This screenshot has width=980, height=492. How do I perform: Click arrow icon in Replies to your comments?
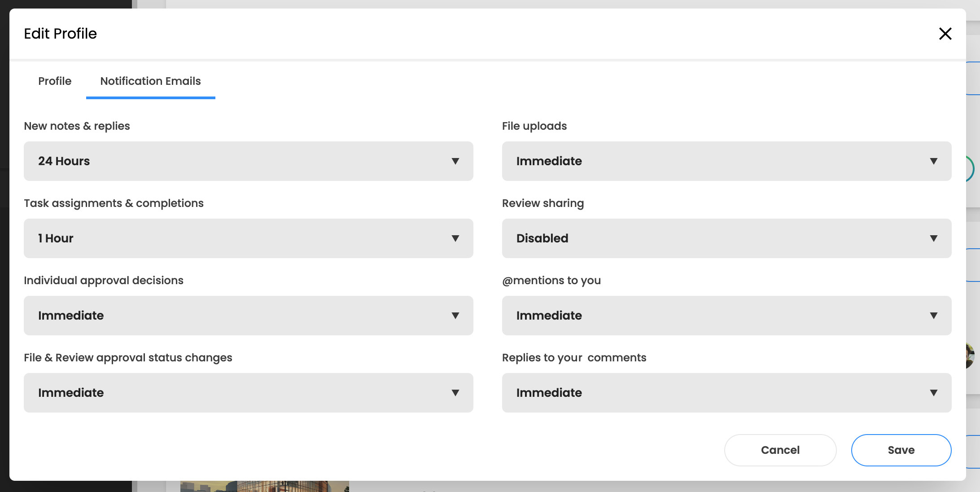[934, 393]
